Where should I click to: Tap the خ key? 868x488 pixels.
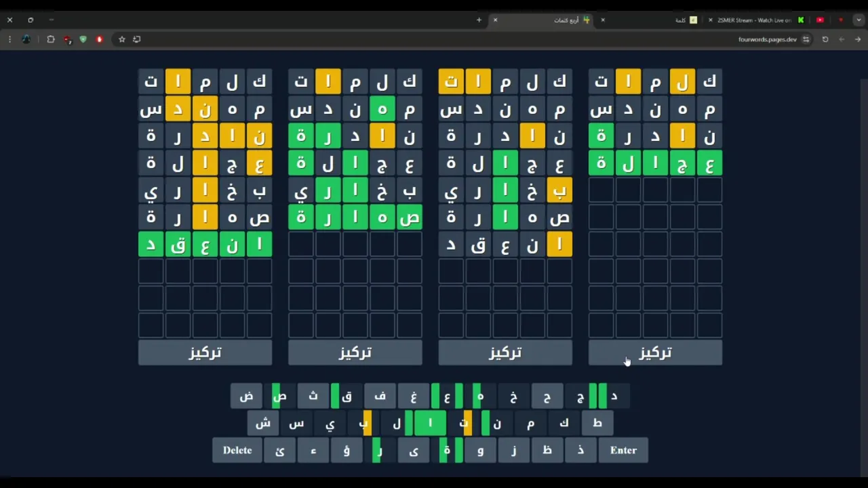(x=513, y=396)
